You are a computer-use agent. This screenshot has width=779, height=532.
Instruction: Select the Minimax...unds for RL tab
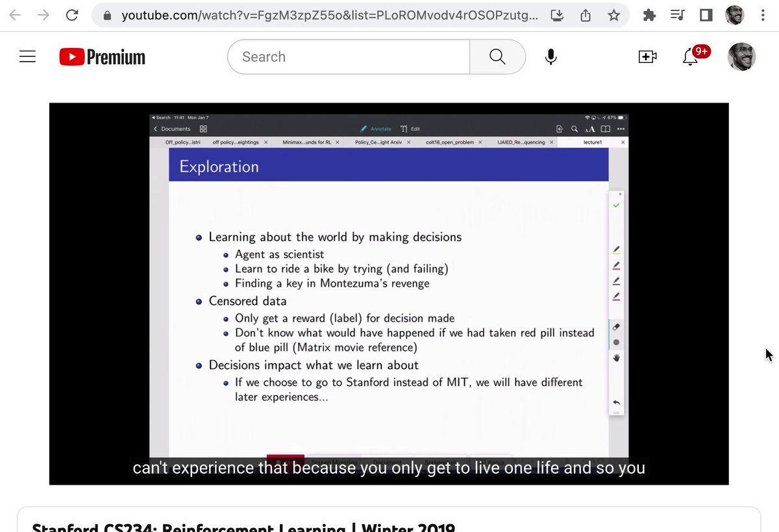(306, 142)
